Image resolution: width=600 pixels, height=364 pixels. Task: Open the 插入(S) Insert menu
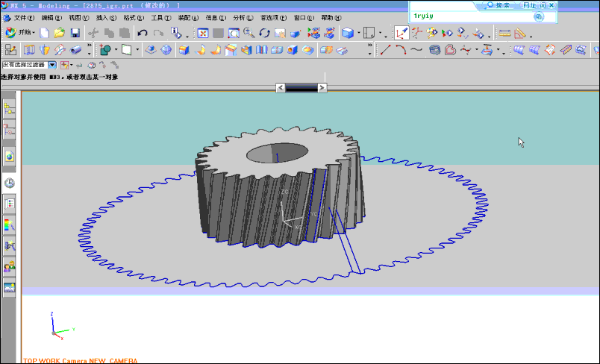pos(106,18)
